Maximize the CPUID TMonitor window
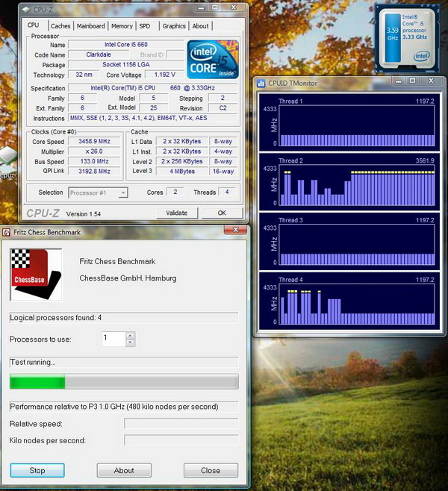The image size is (448, 491). (x=413, y=81)
